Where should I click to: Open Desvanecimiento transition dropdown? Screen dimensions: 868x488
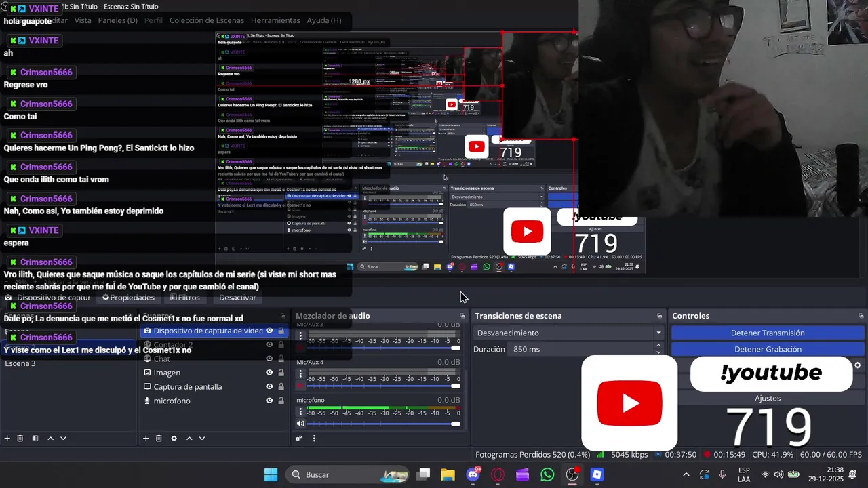pyautogui.click(x=570, y=333)
